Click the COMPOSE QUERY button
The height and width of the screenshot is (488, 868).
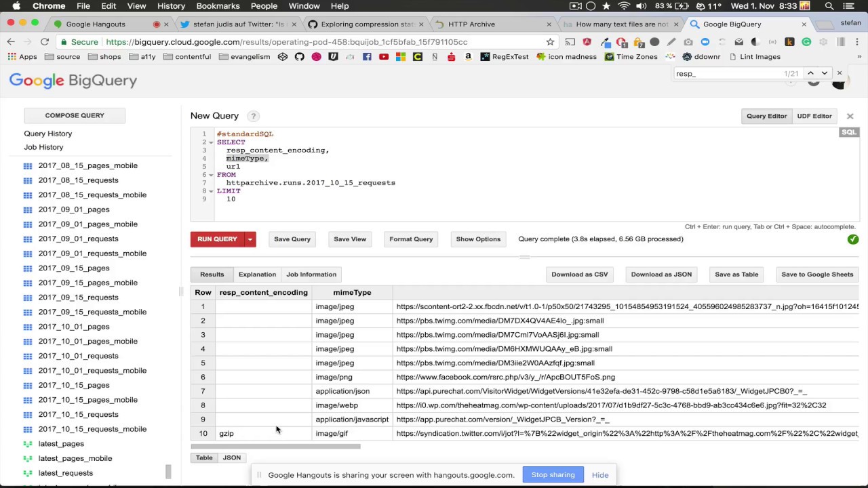click(x=75, y=116)
